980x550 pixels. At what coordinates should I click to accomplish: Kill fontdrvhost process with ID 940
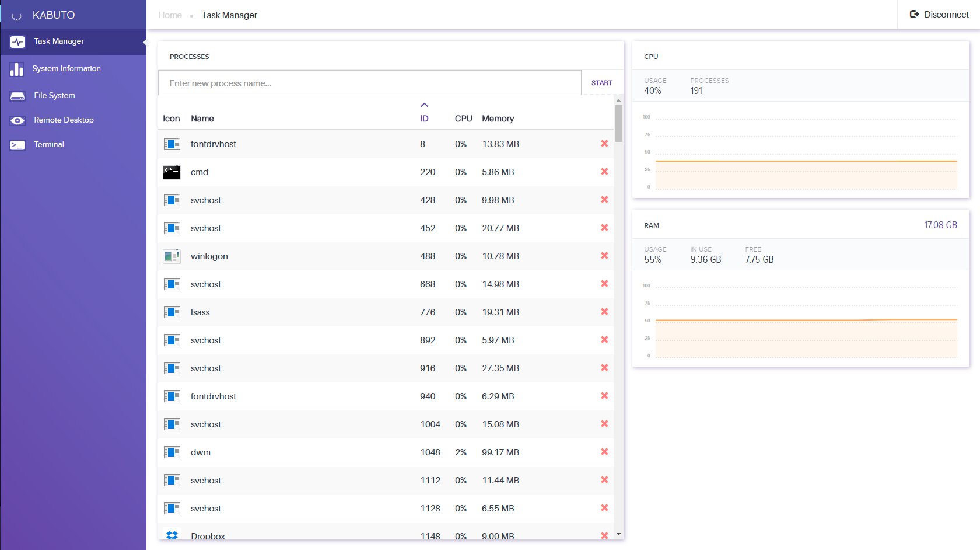tap(604, 396)
